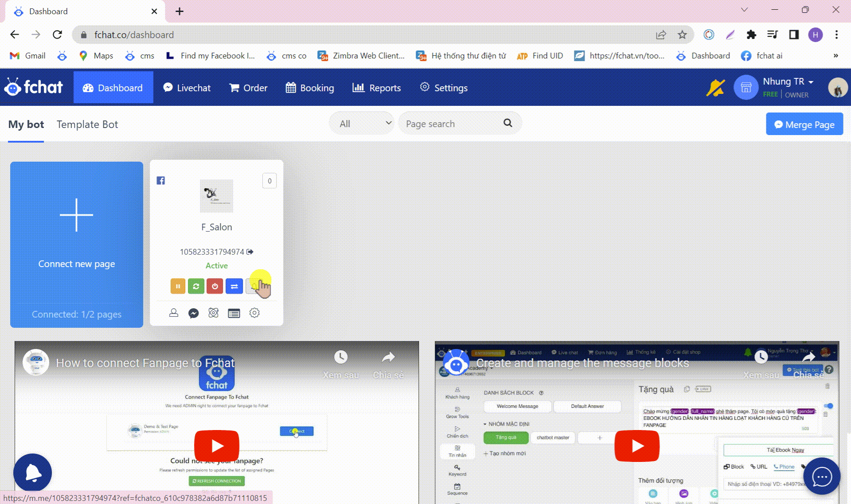
Task: Click the muted notification bell in header
Action: 715,88
